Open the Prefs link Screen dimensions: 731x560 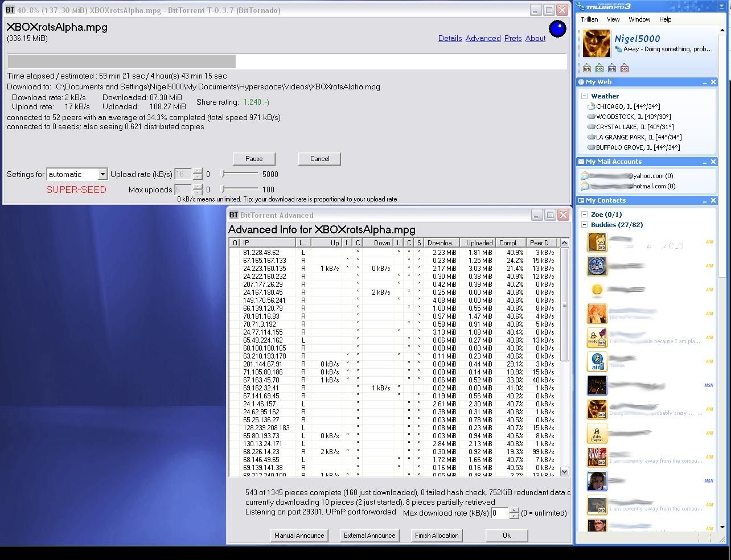pyautogui.click(x=513, y=38)
